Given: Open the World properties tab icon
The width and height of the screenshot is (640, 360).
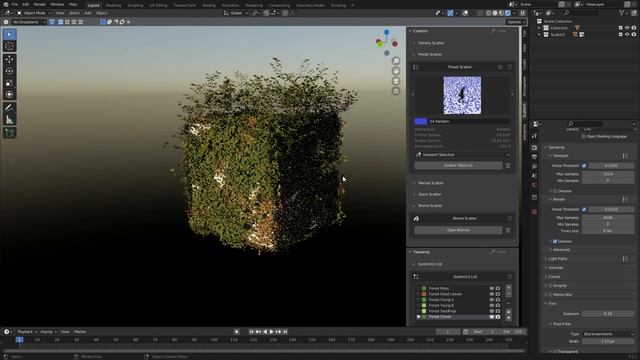Looking at the screenshot, I should (x=535, y=185).
